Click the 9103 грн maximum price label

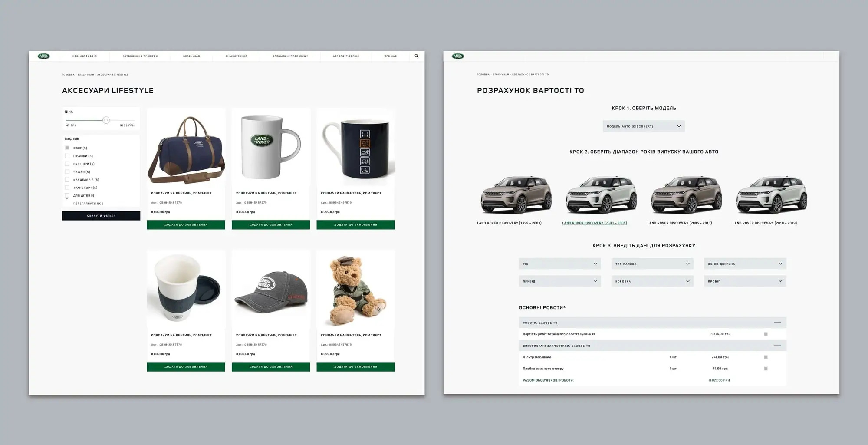click(127, 125)
